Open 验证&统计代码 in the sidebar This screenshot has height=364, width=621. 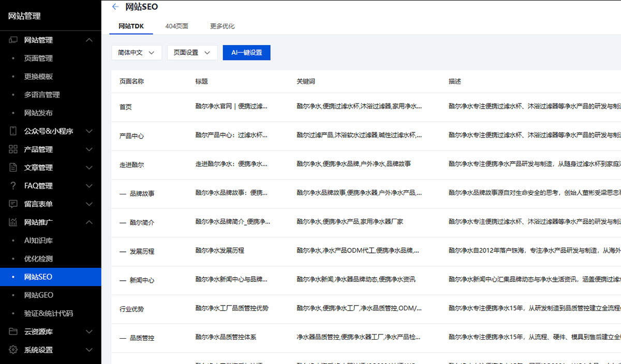[49, 313]
